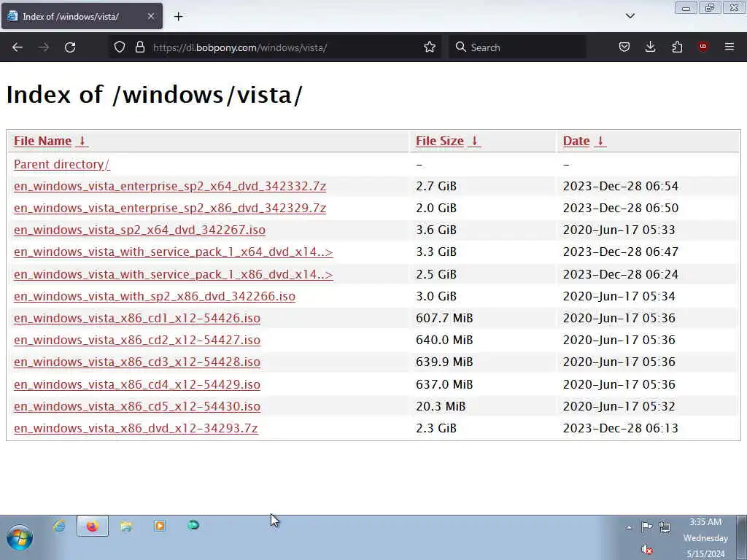Open the uBlock Origin extension icon
The image size is (747, 560).
pos(703,47)
